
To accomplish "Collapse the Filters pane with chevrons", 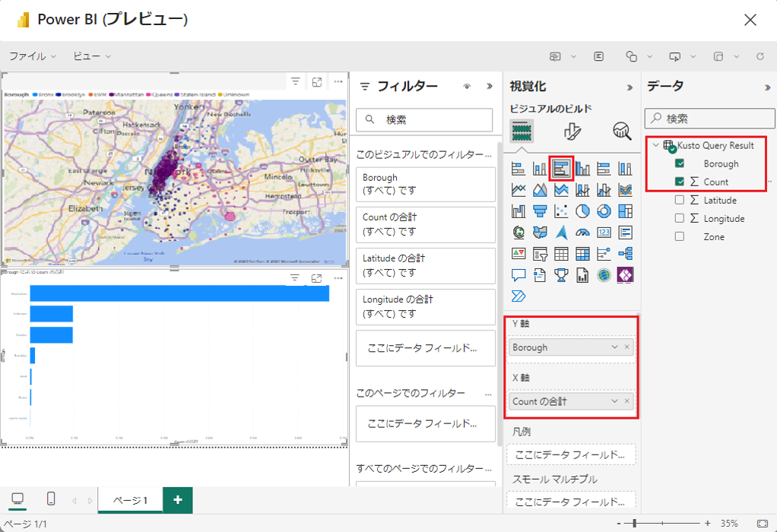I will (489, 87).
